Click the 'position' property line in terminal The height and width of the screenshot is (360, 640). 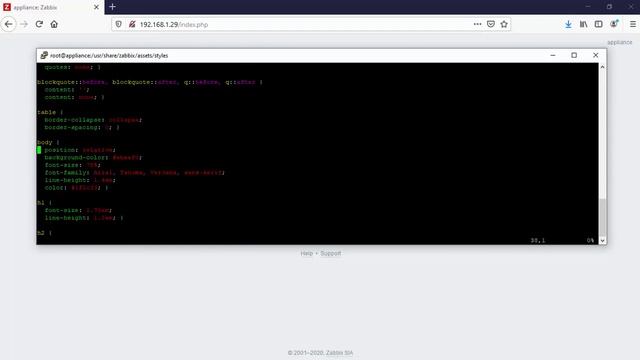(80, 150)
